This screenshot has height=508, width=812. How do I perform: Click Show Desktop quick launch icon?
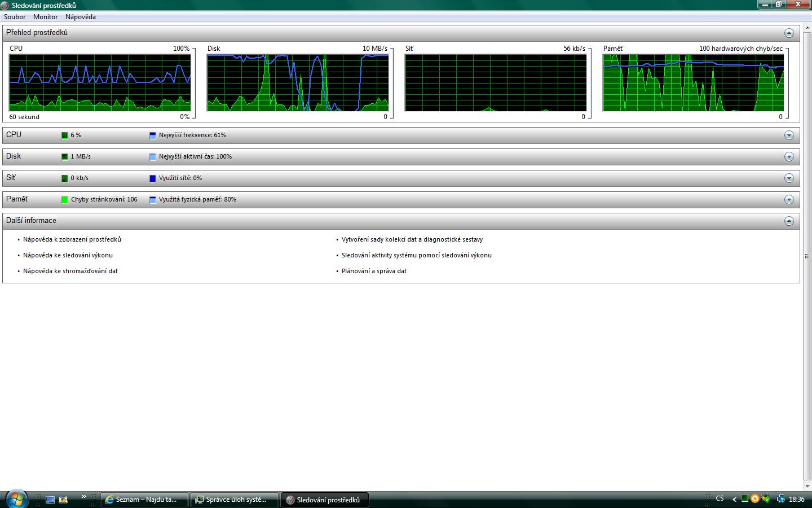click(x=50, y=500)
